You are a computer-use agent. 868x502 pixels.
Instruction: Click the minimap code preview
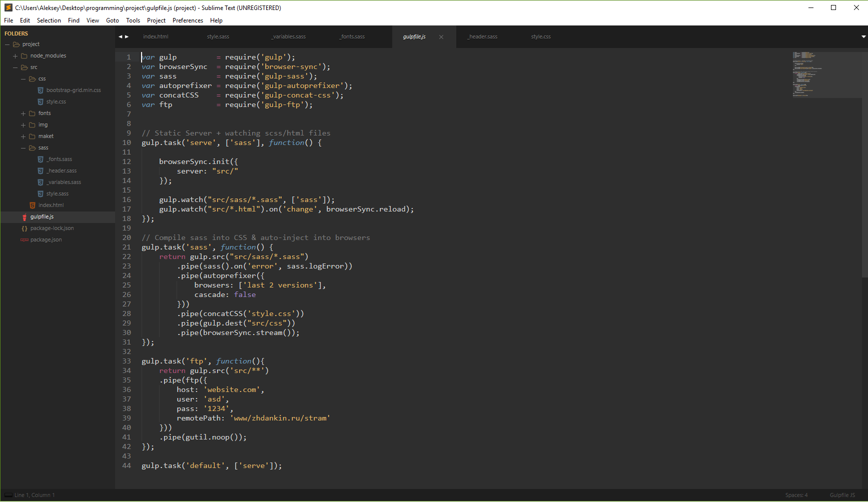[x=807, y=74]
